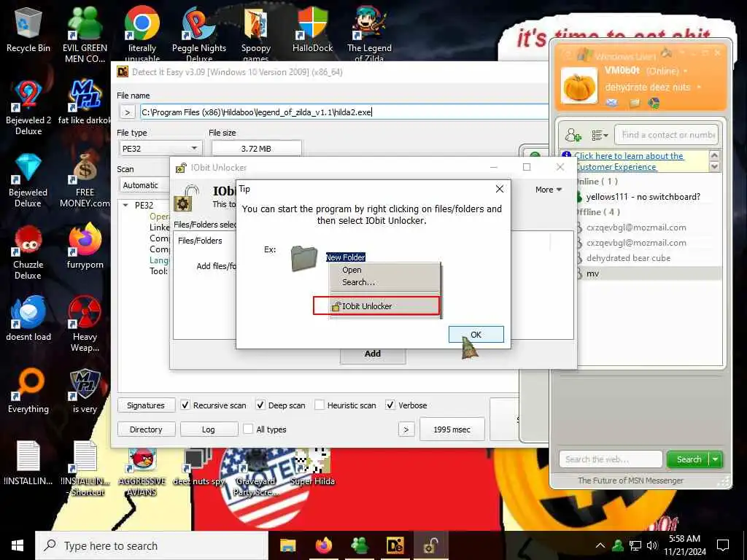The image size is (747, 560).
Task: Open the Scan mode Automatic dropdown
Action: tap(144, 185)
